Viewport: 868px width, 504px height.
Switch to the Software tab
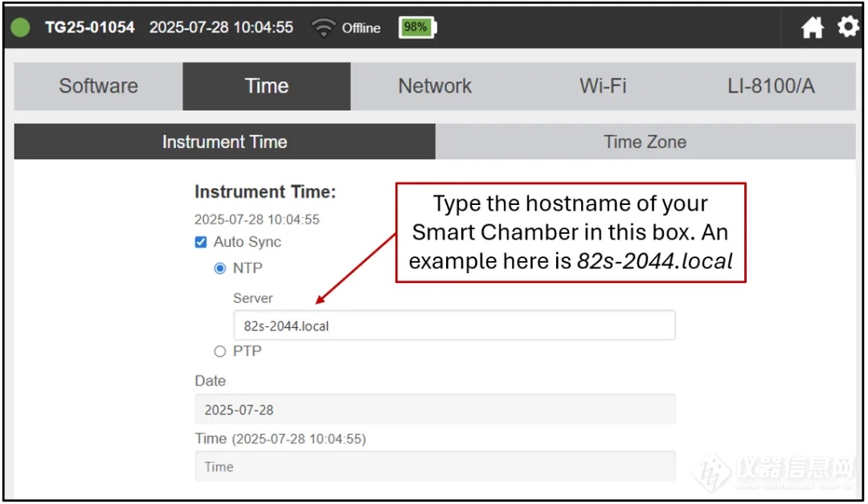click(x=98, y=87)
